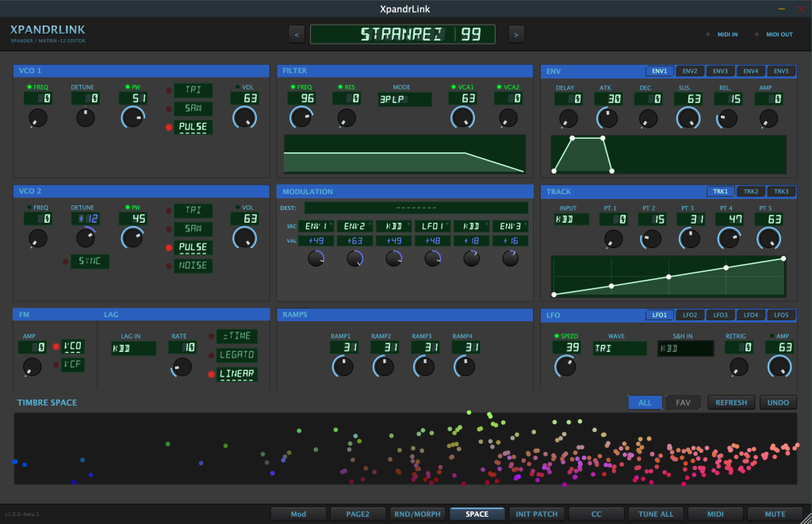Image resolution: width=812 pixels, height=524 pixels.
Task: Click the INIT PATCH button
Action: (537, 514)
